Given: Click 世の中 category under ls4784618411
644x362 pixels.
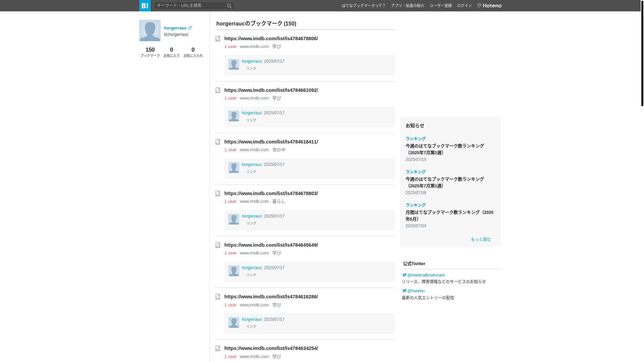Looking at the screenshot, I should (x=279, y=150).
